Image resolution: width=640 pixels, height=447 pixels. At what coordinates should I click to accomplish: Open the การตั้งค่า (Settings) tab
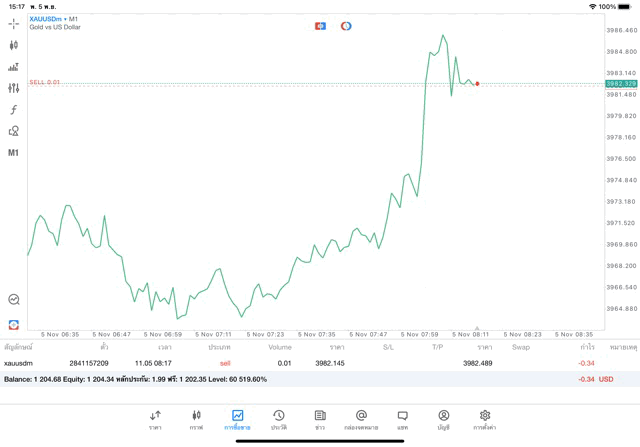click(484, 419)
